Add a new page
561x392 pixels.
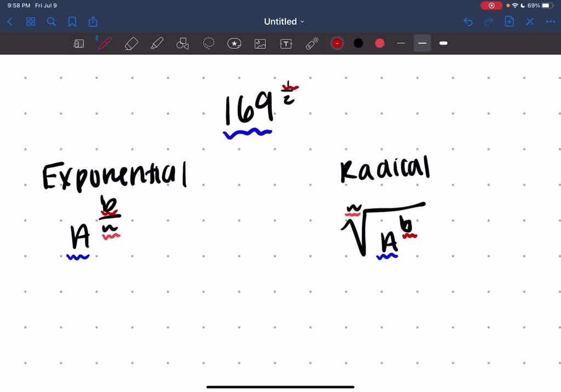509,22
